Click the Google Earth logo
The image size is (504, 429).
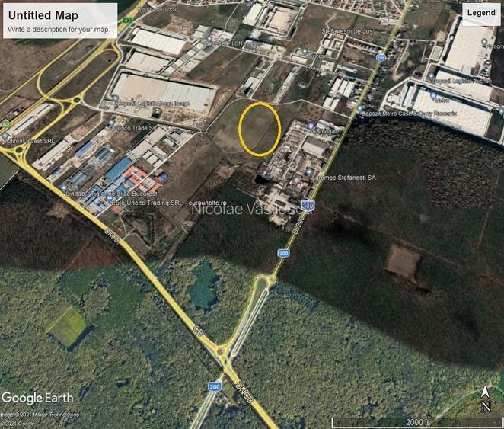tap(37, 397)
